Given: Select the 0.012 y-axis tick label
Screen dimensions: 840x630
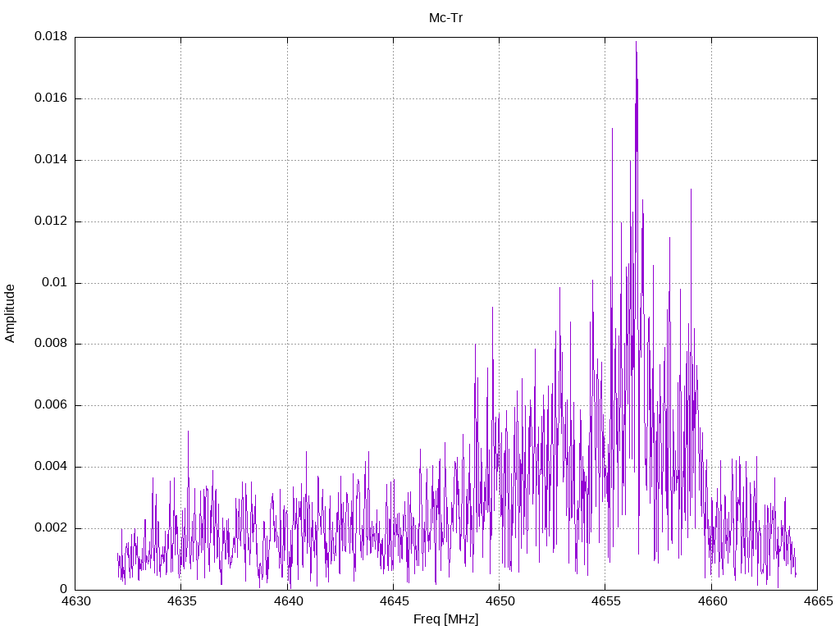Looking at the screenshot, I should point(51,221).
